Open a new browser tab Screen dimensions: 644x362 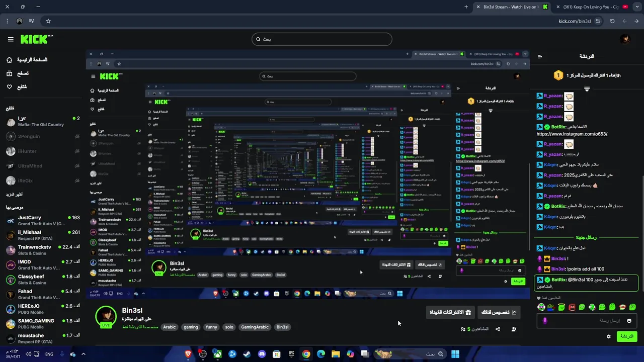466,7
